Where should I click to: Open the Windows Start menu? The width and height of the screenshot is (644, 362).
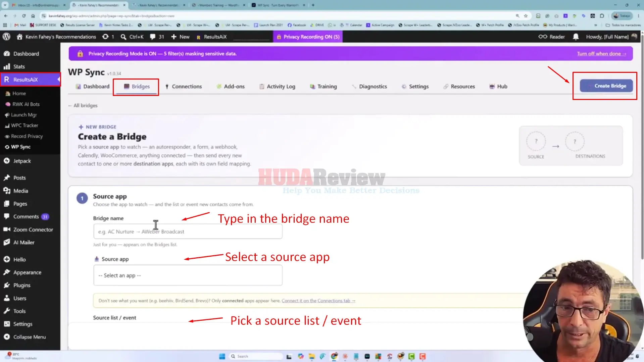[x=222, y=356]
